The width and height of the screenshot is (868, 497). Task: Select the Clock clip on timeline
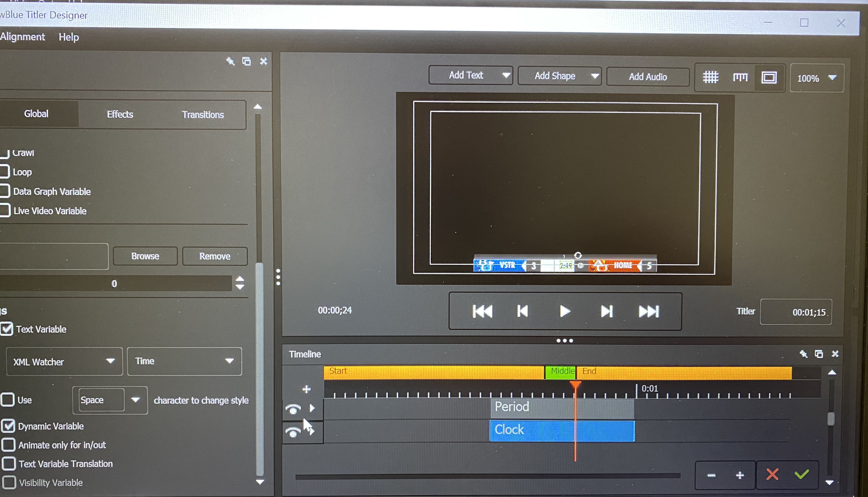pyautogui.click(x=562, y=431)
